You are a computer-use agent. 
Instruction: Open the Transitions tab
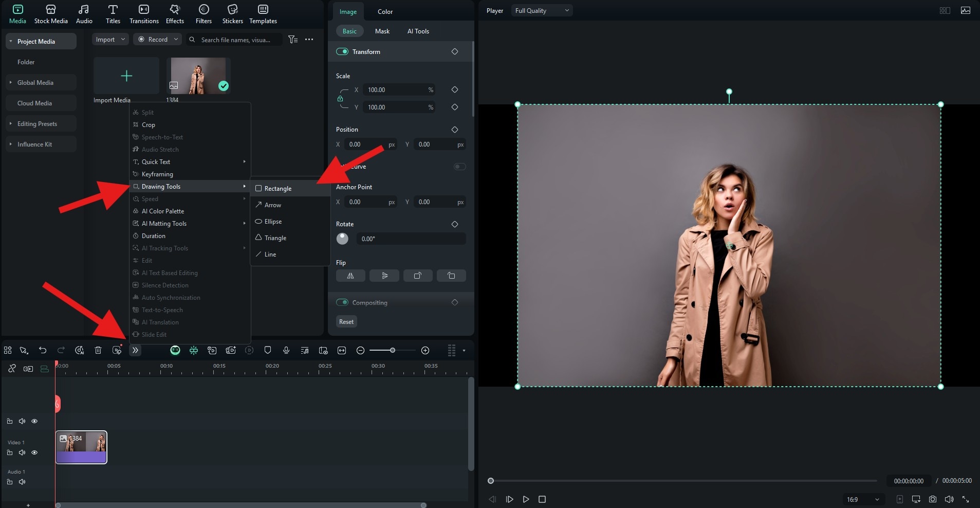tap(144, 14)
